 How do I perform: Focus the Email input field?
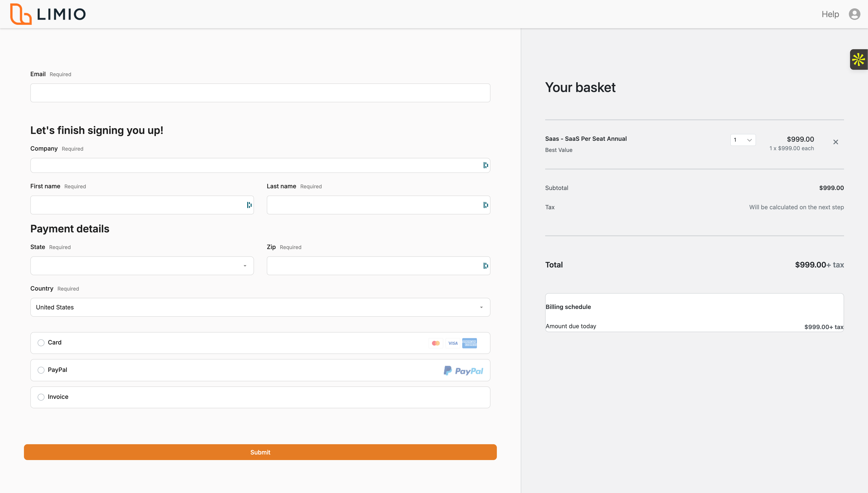(260, 93)
